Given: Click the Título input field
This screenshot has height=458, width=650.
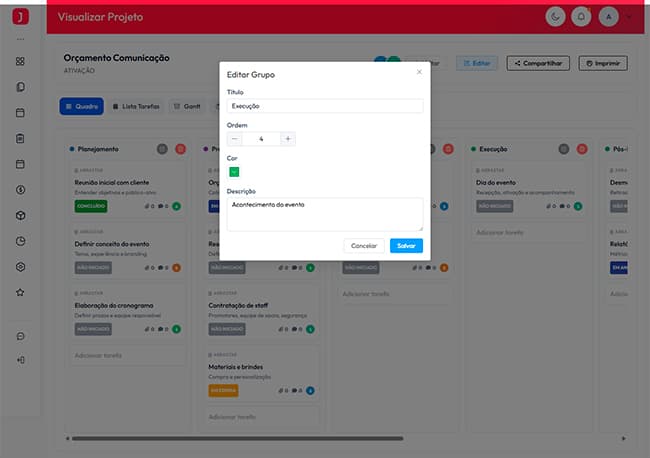Looking at the screenshot, I should (325, 106).
